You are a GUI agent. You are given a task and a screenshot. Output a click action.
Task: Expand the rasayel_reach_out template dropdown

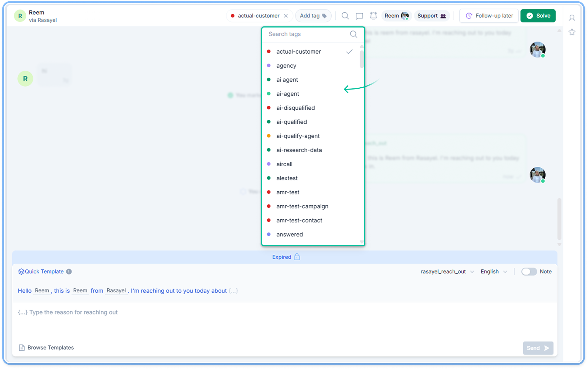click(447, 272)
